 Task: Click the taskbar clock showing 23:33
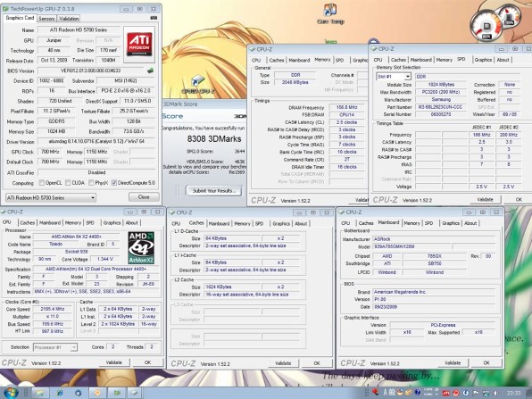coord(513,393)
